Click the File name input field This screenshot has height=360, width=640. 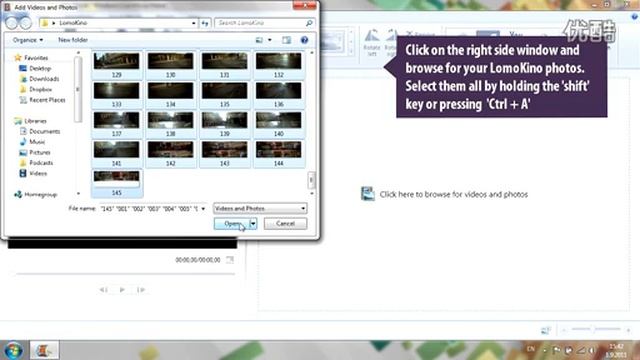149,208
